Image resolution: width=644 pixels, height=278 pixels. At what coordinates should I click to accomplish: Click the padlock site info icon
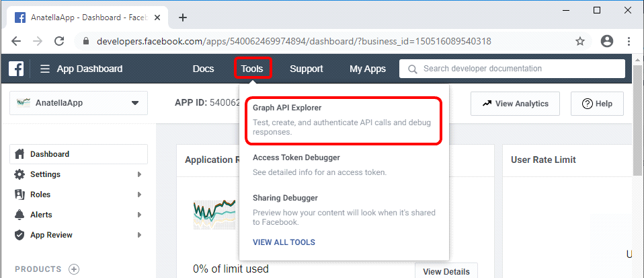tap(86, 41)
